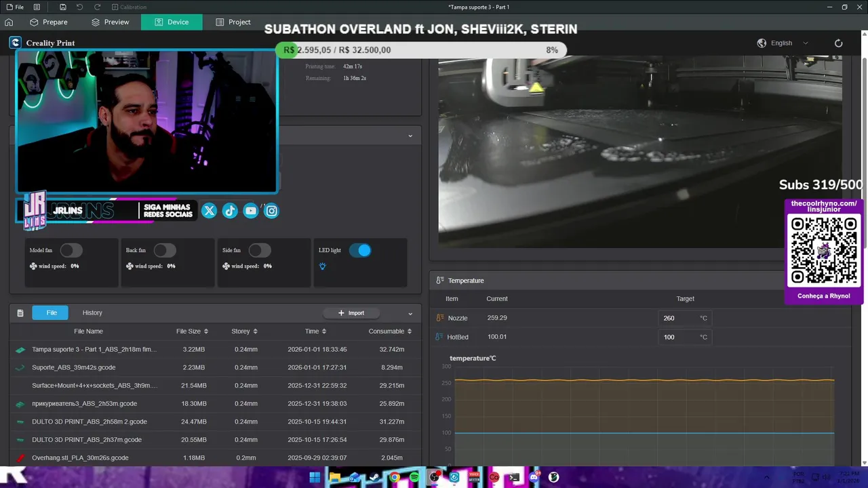Turn off the LED light switch

point(360,250)
